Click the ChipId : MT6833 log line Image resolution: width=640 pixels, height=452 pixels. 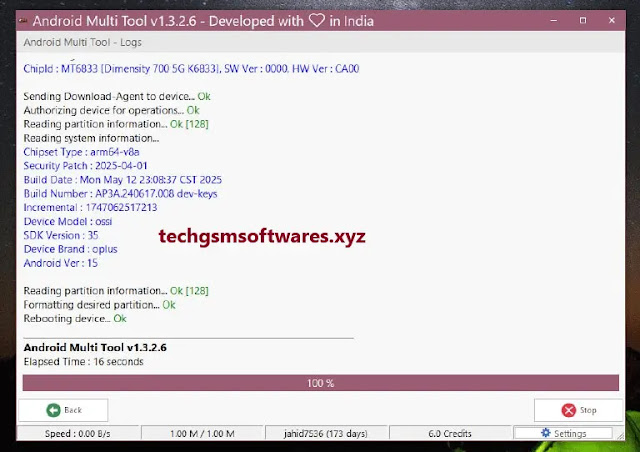pos(191,69)
